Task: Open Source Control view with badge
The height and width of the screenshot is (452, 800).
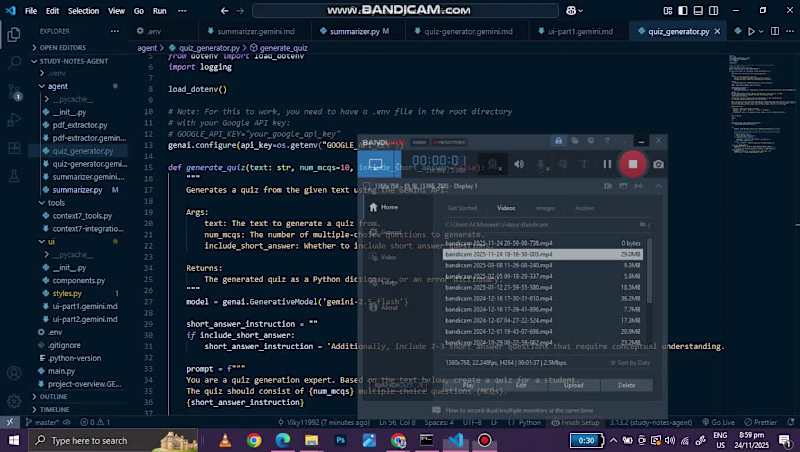Action: click(14, 92)
